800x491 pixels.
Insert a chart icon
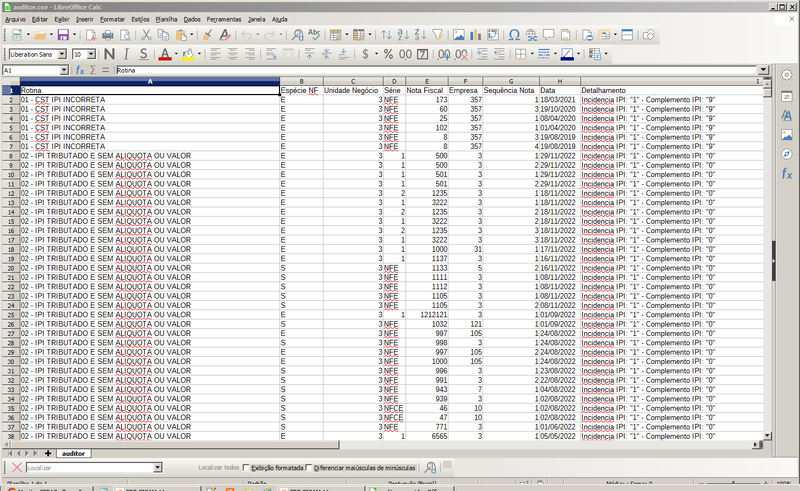point(476,35)
